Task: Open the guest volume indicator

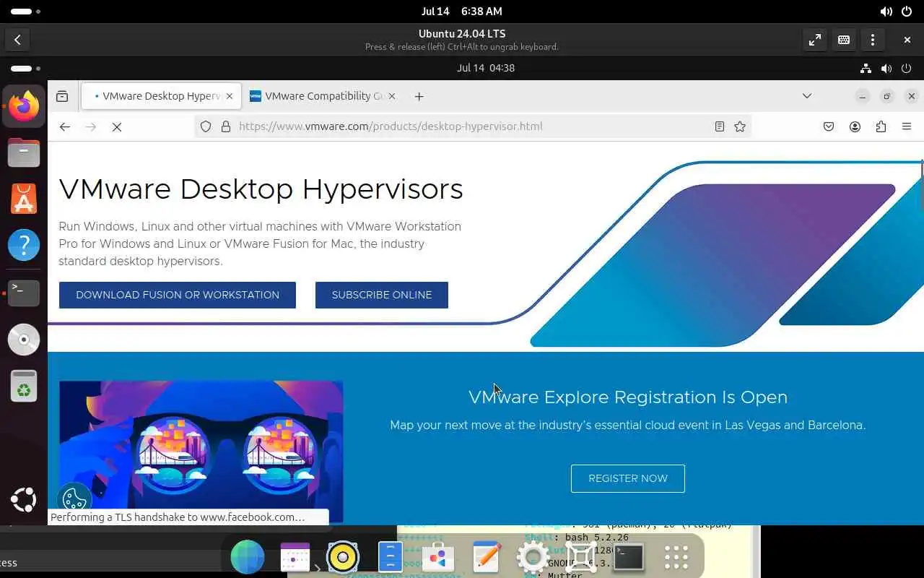Action: (x=886, y=69)
